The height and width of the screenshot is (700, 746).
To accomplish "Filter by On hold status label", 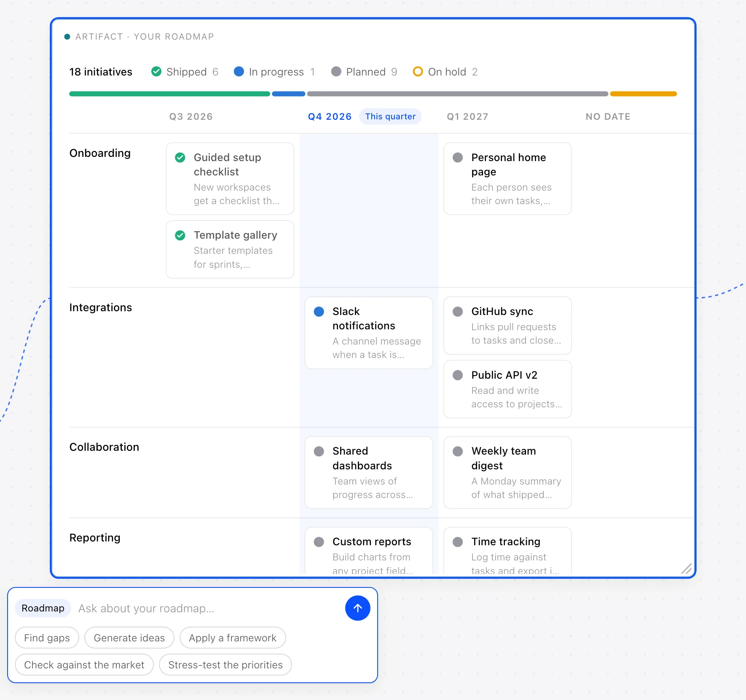I will pyautogui.click(x=447, y=72).
